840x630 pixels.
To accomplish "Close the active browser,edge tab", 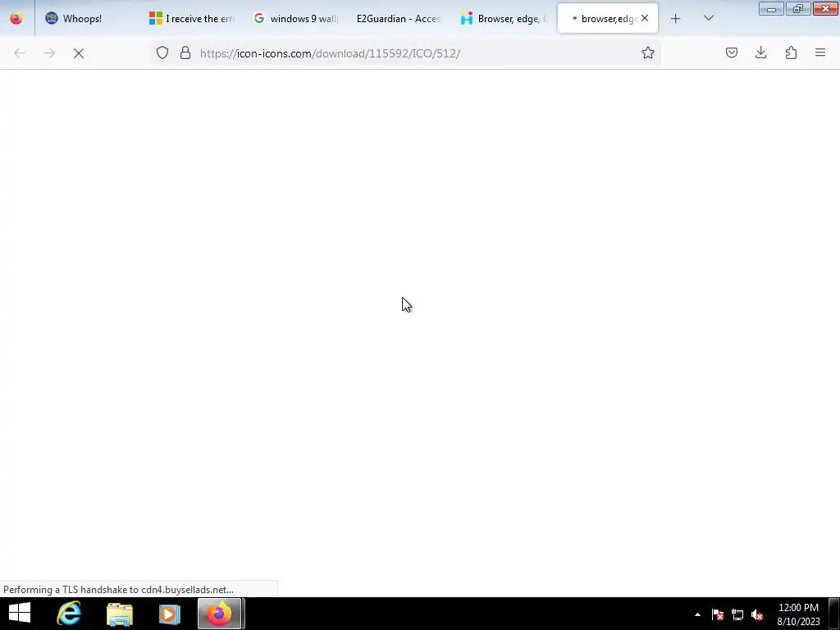I will (x=645, y=18).
